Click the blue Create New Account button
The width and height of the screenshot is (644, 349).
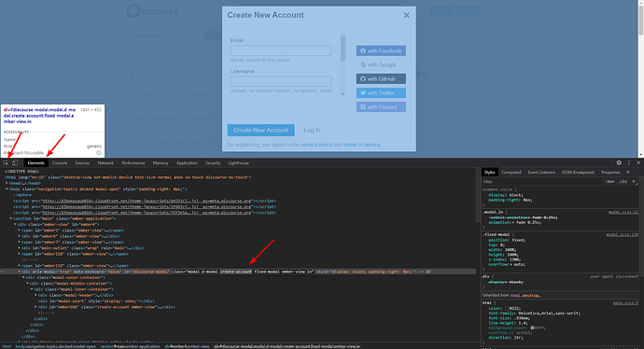pyautogui.click(x=260, y=130)
